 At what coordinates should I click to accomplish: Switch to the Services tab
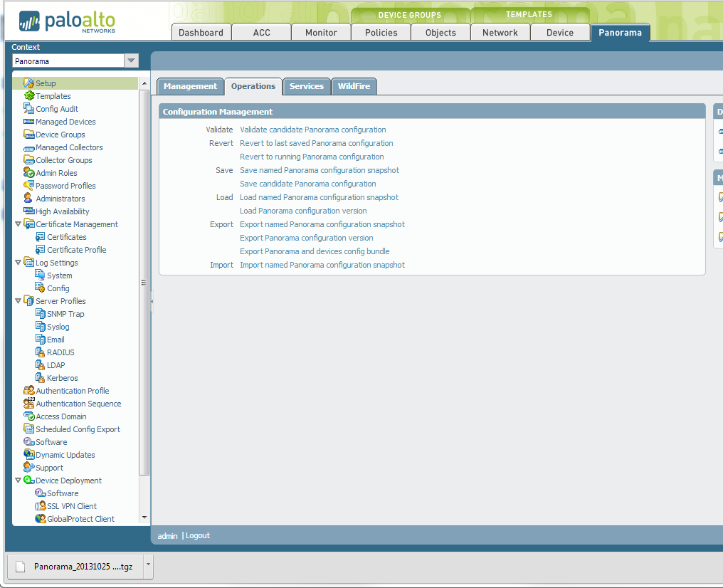tap(307, 86)
